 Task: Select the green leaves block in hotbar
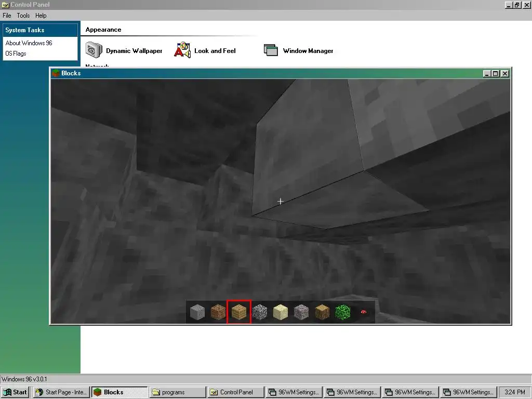point(343,312)
